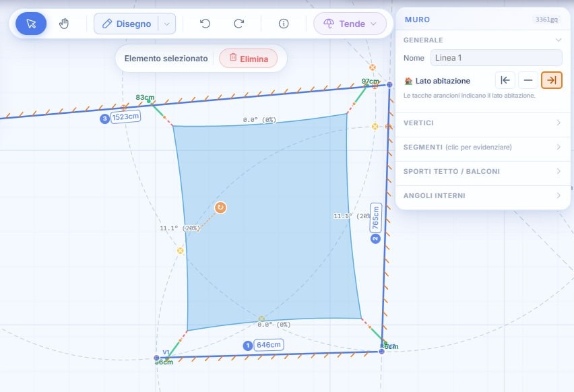Image resolution: width=574 pixels, height=392 pixels.
Task: Collapse the GENERALE section
Action: [x=482, y=40]
